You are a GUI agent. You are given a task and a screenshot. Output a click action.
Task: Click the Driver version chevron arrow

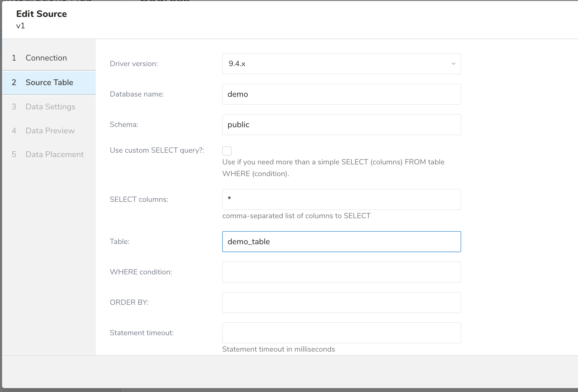453,64
